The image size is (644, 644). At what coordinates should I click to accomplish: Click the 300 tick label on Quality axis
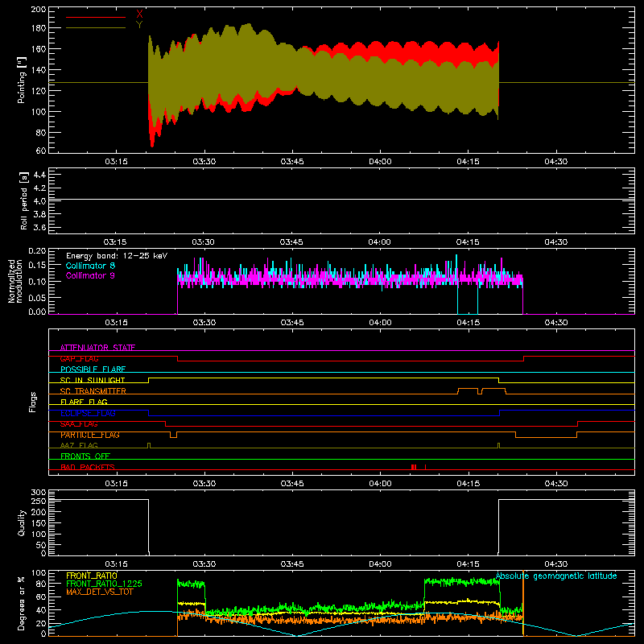coord(39,492)
